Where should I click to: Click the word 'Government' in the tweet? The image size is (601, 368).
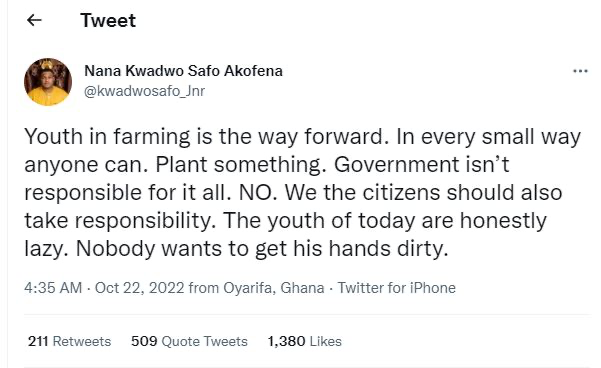coord(396,164)
